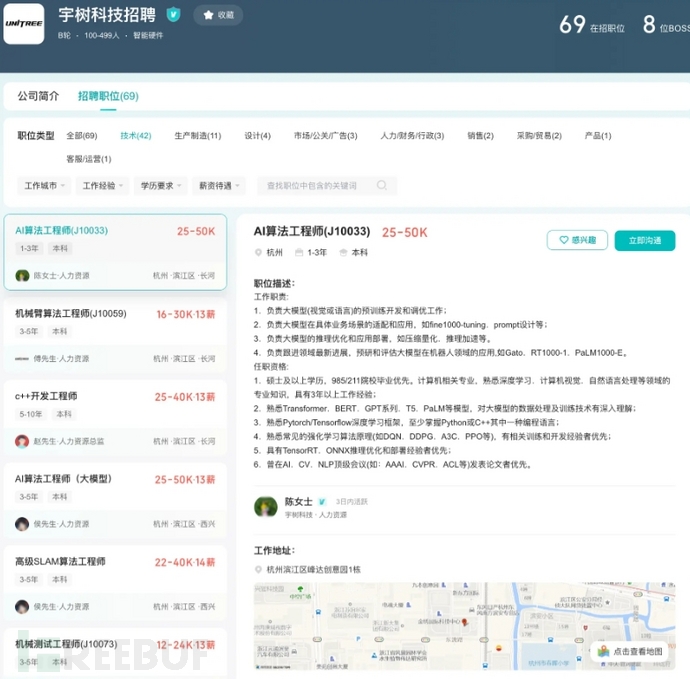Click the blue verified shield badge
690x679 pixels.
[x=173, y=15]
